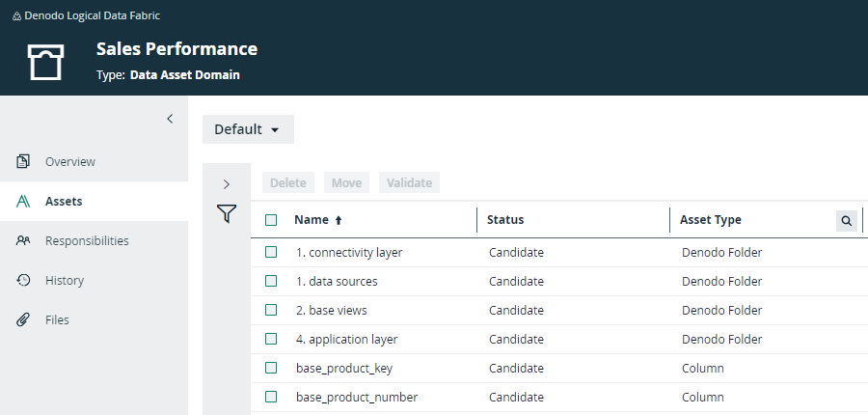Click the Overview document icon
This screenshot has height=415, width=868.
coord(23,161)
